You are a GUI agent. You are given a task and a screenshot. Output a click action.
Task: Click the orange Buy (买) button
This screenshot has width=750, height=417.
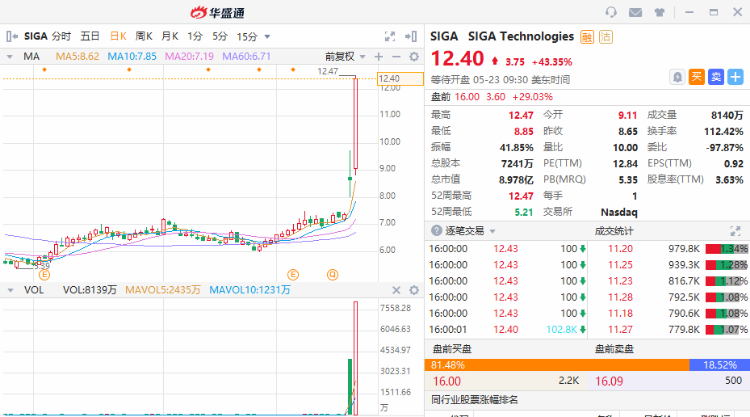tap(696, 77)
